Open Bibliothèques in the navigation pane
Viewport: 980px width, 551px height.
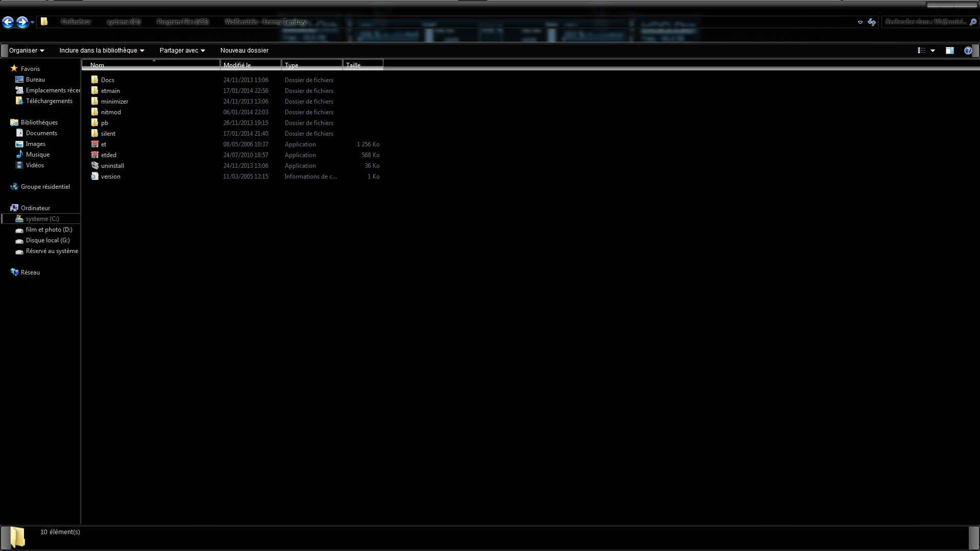[x=39, y=122]
